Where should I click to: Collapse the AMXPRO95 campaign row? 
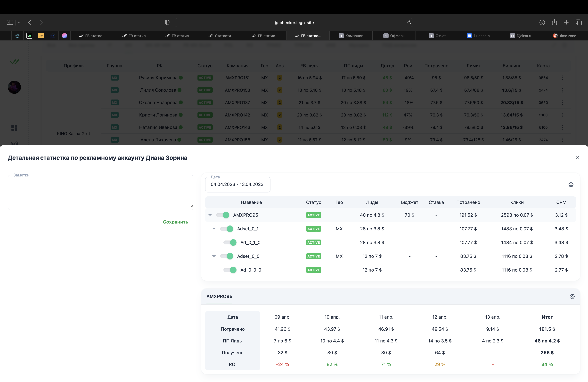(x=210, y=215)
